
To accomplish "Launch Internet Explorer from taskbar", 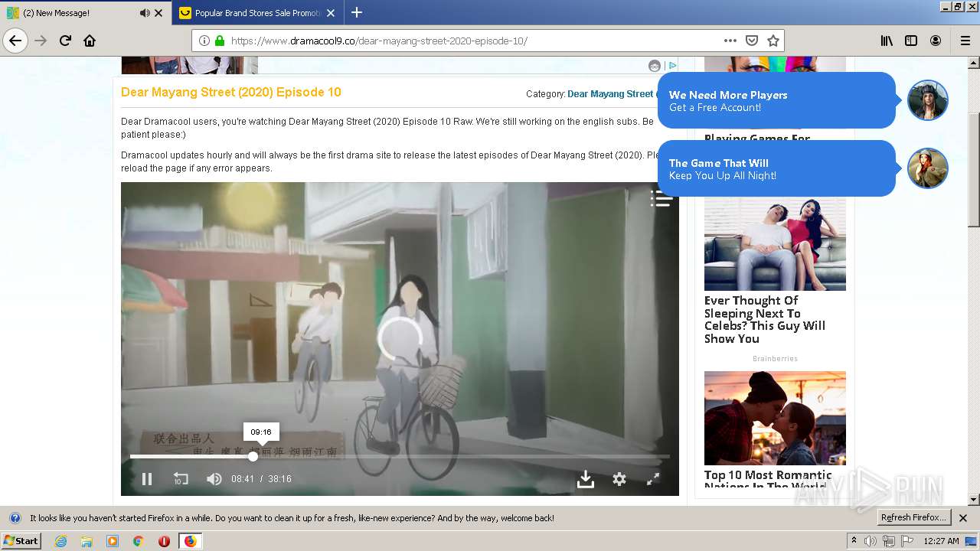I will [60, 541].
